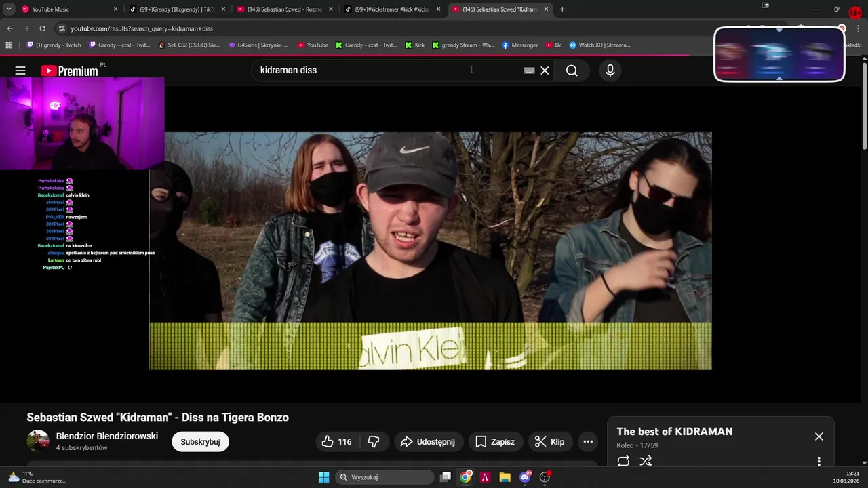Close the #kickstremer TikTok tab
868x488 pixels.
[438, 9]
